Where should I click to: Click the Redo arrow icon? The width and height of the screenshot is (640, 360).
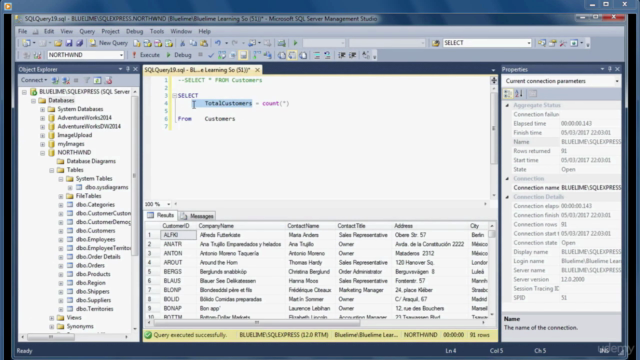pos(235,43)
